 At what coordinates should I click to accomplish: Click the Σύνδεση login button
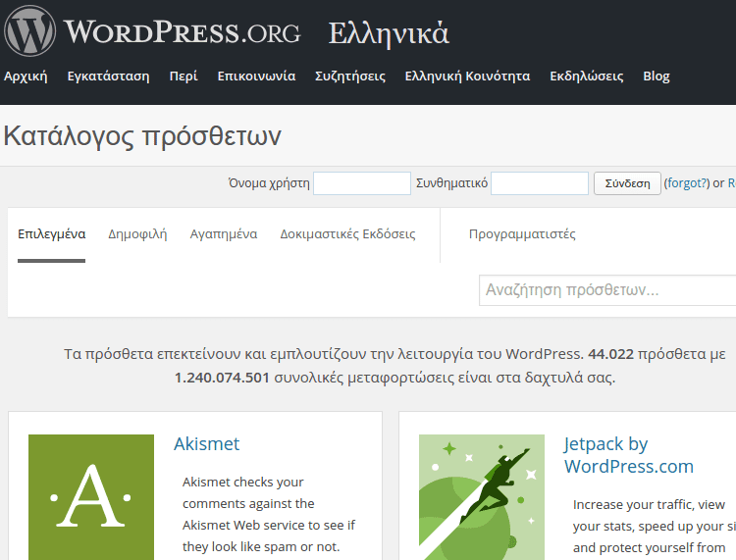click(x=627, y=183)
